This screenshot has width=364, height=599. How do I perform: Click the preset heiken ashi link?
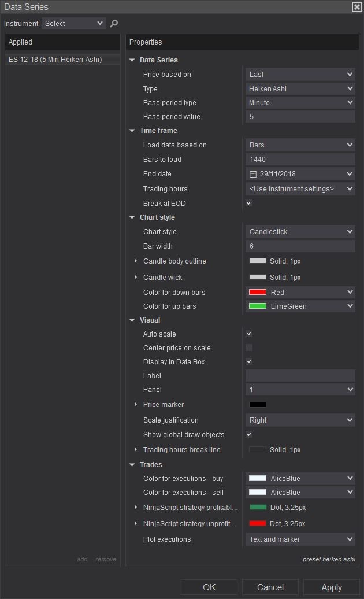tap(329, 559)
